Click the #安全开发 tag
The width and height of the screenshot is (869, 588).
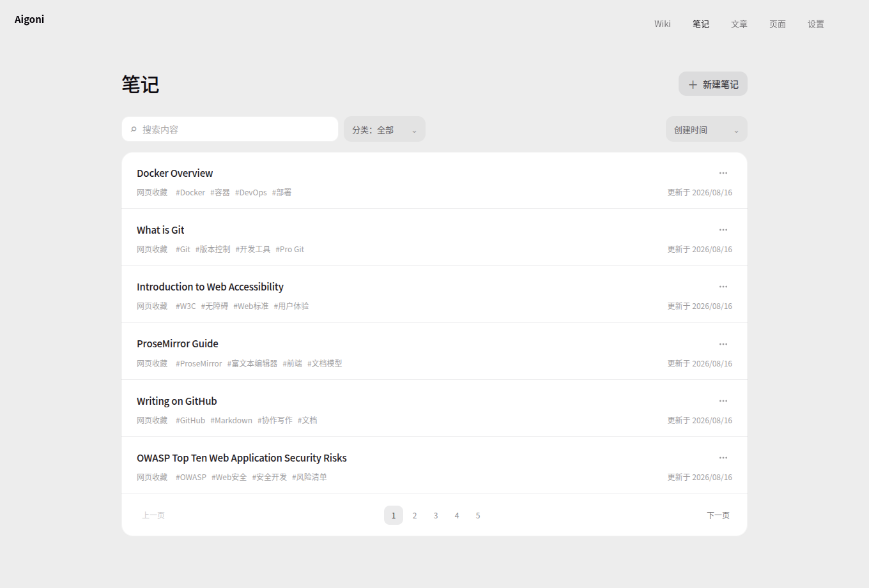click(x=270, y=477)
